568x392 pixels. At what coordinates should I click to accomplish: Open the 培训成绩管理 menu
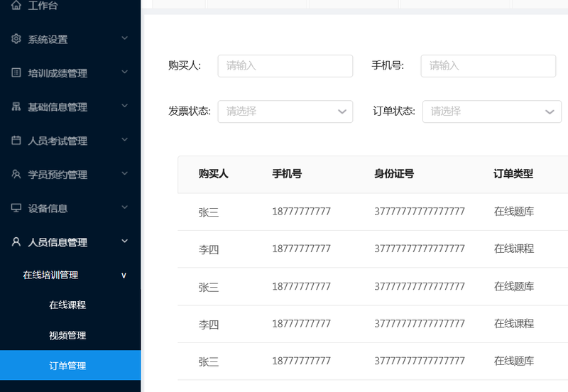click(58, 73)
